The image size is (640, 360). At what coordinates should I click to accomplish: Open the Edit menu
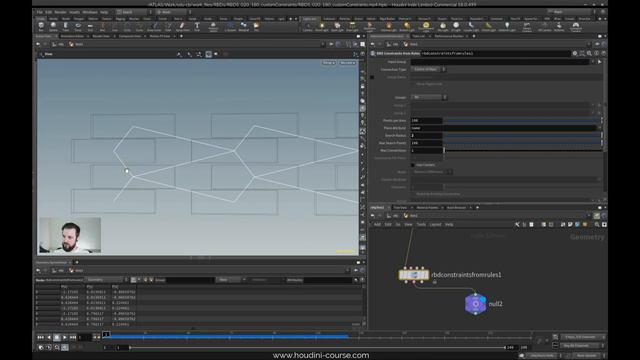[x=49, y=12]
